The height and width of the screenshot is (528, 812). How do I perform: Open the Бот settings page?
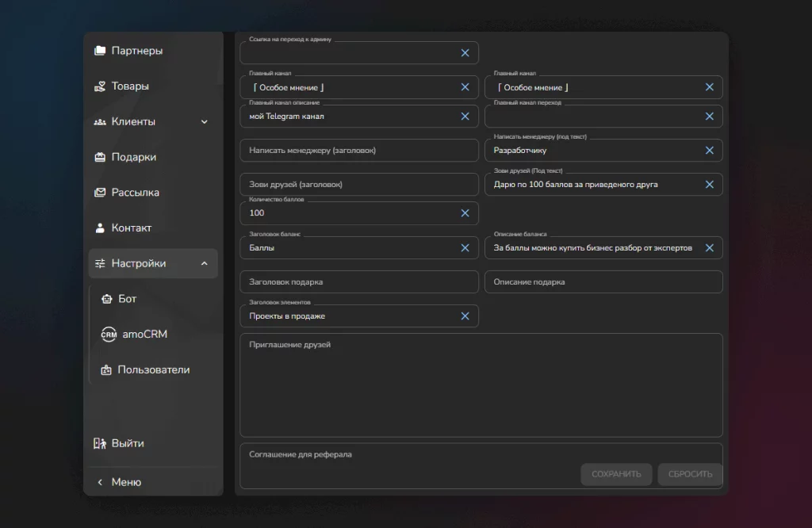click(155, 299)
